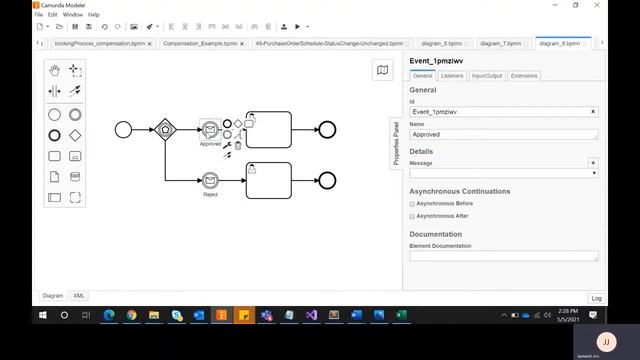Create an end event from palette

click(x=54, y=136)
